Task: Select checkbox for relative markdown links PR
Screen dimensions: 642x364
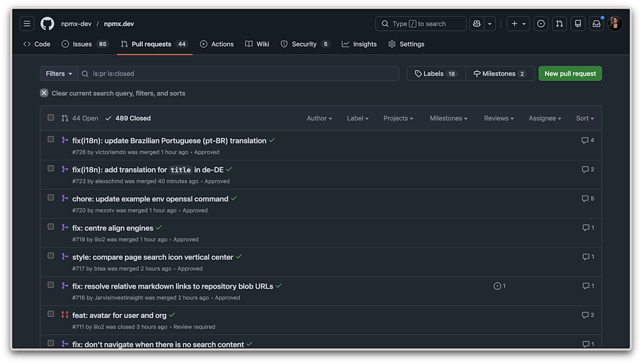Action: pos(51,285)
